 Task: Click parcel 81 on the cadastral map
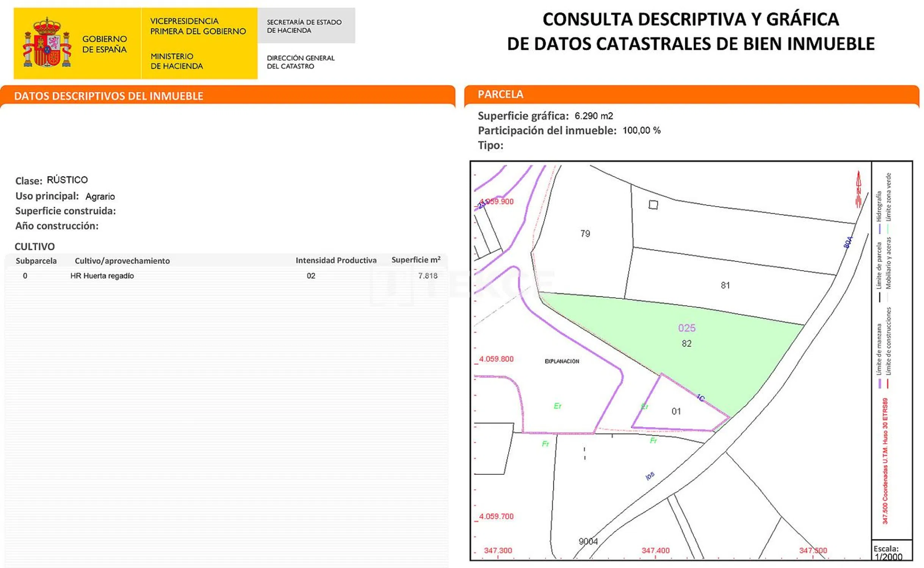(725, 286)
